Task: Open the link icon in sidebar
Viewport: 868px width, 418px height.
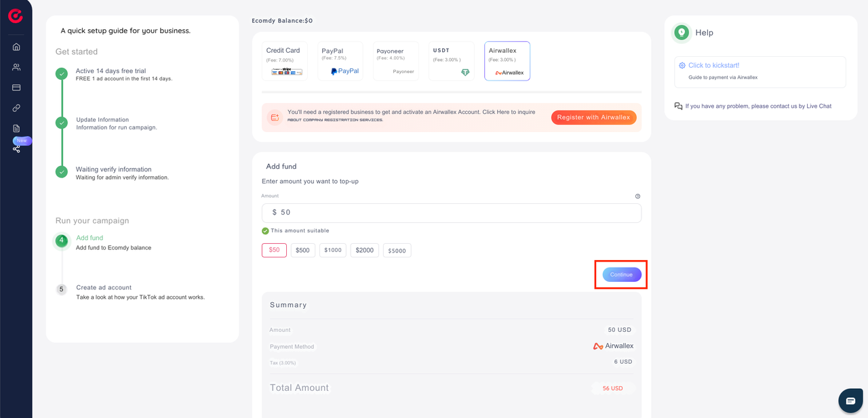Action: (16, 108)
